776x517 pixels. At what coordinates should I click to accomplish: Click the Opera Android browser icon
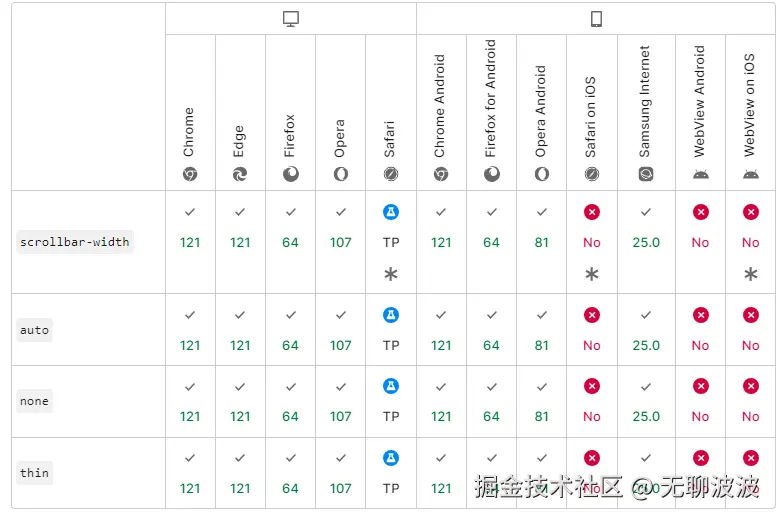[x=541, y=174]
